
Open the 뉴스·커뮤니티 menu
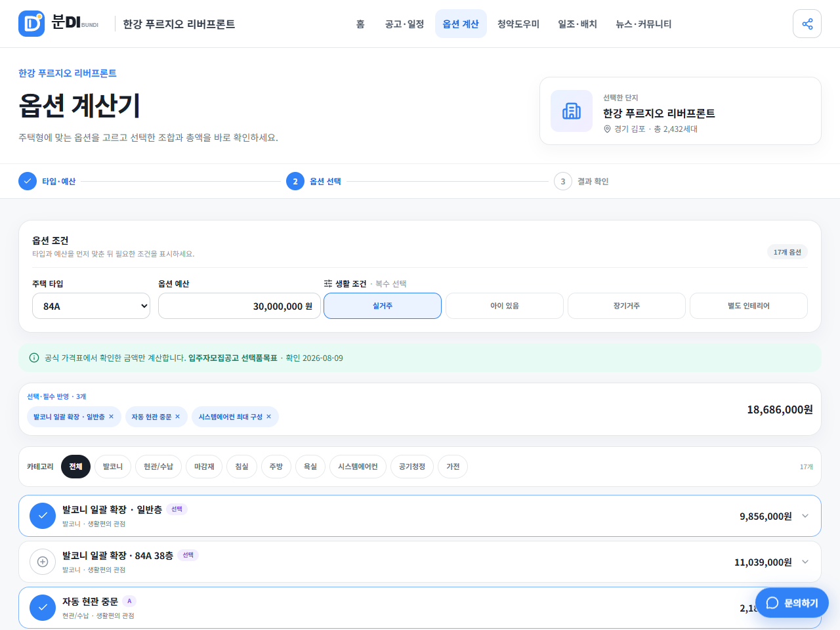(x=643, y=24)
